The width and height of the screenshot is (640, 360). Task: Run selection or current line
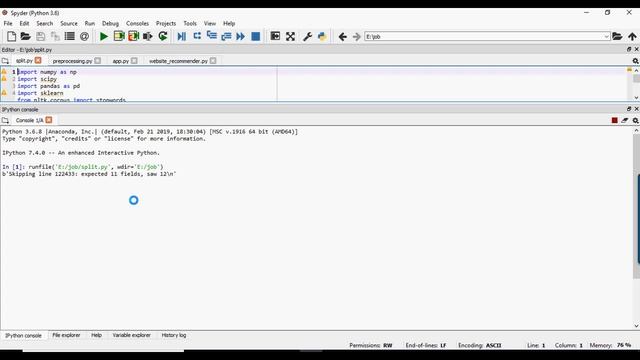(148, 36)
